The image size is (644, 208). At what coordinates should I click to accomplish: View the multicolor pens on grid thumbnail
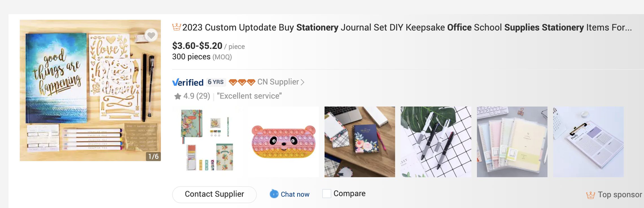(436, 142)
